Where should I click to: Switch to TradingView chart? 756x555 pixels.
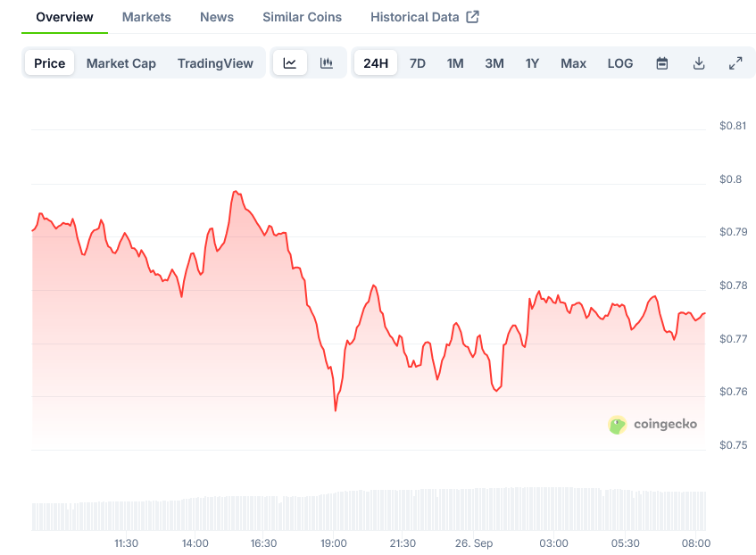tap(215, 63)
